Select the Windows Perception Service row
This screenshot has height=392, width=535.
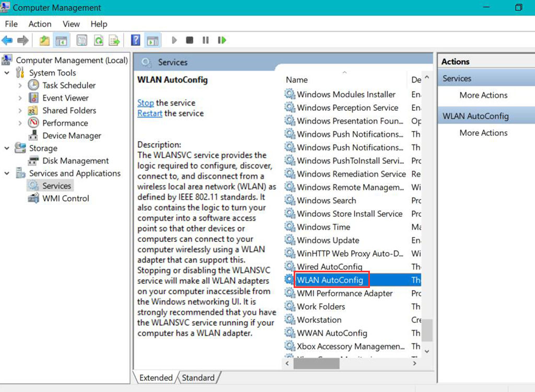pyautogui.click(x=353, y=108)
